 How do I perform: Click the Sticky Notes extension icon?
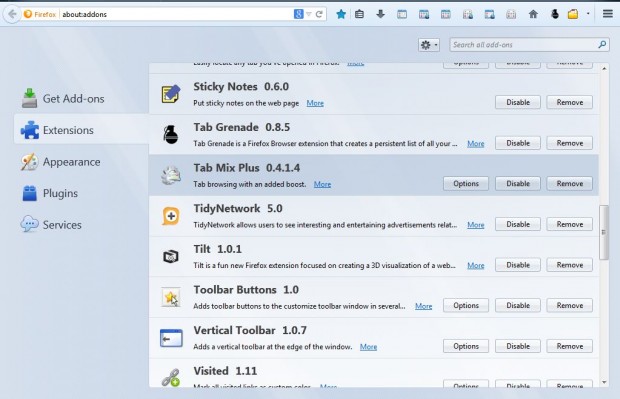tap(171, 94)
